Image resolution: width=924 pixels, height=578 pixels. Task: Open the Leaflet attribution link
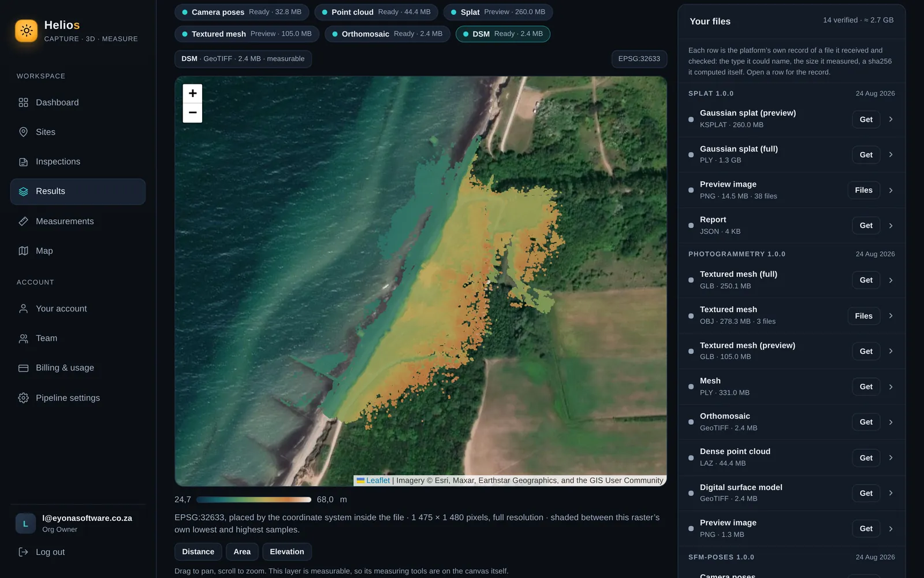pyautogui.click(x=378, y=480)
